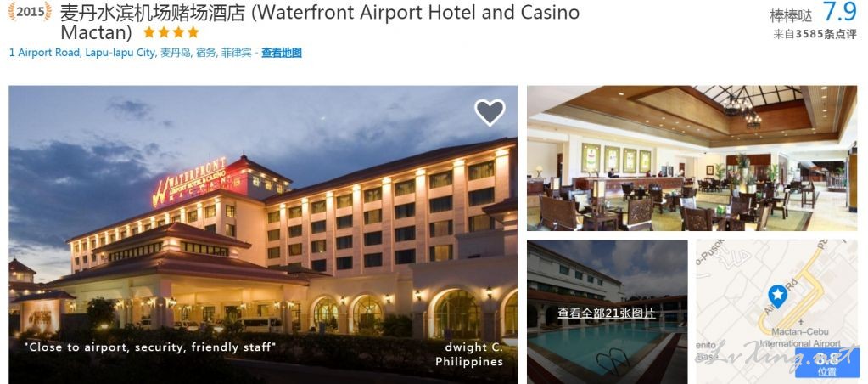This screenshot has height=384, width=868.
Task: Click the 棒棒哒 rating label
Action: [x=791, y=15]
